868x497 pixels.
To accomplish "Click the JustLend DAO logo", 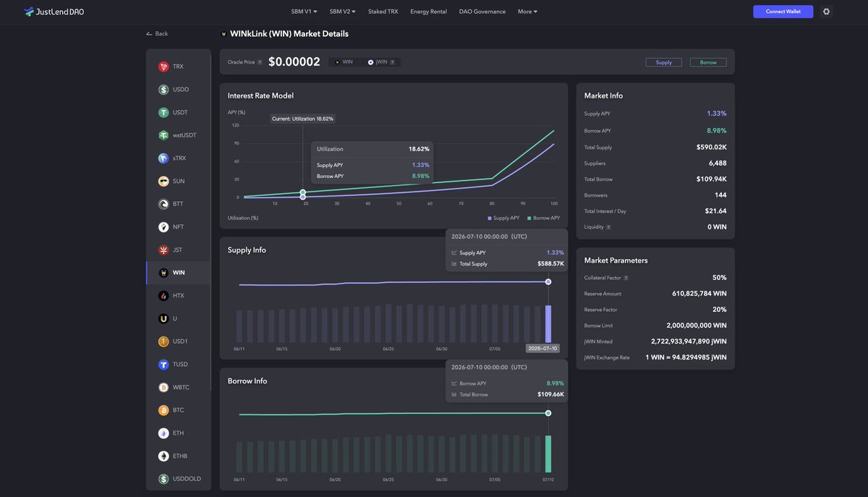I will 54,12.
